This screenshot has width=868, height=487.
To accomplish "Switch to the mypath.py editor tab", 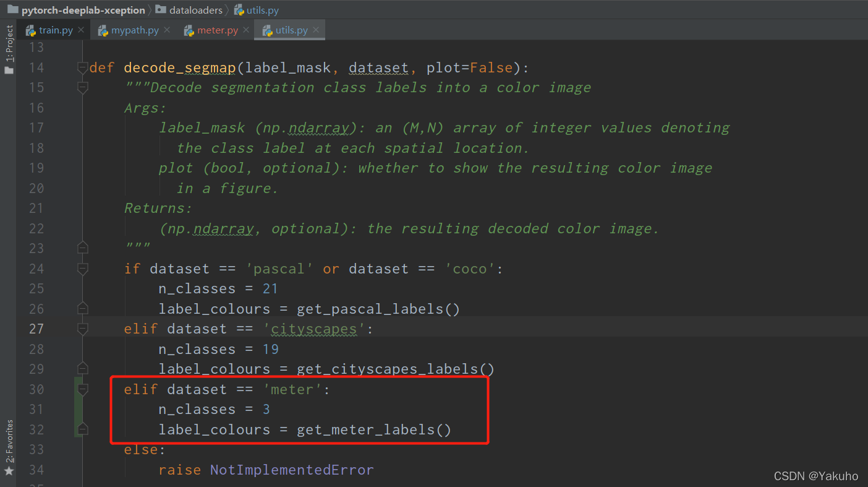I will [x=135, y=30].
